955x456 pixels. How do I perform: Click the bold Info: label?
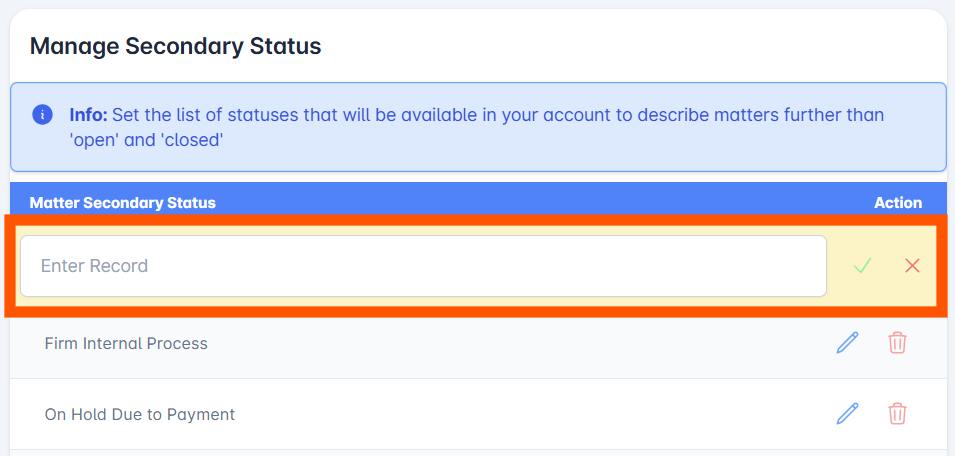coord(88,114)
